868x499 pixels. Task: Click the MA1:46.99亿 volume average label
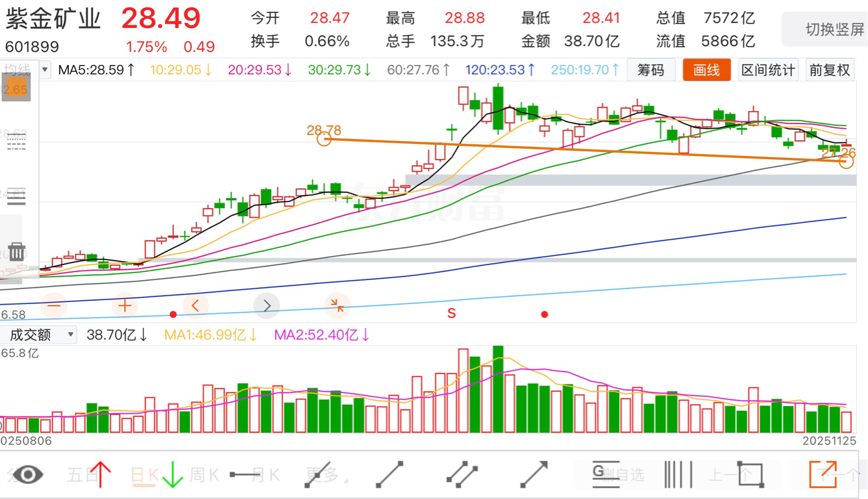211,335
